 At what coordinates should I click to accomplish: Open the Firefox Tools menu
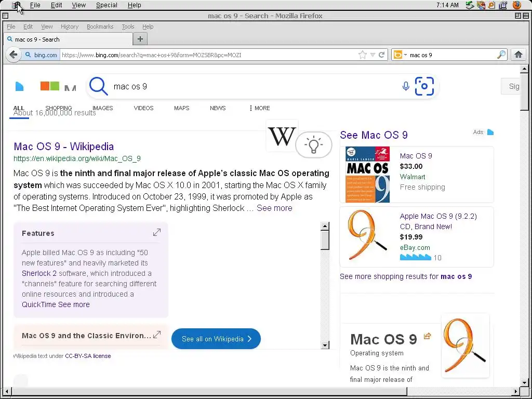click(x=128, y=26)
